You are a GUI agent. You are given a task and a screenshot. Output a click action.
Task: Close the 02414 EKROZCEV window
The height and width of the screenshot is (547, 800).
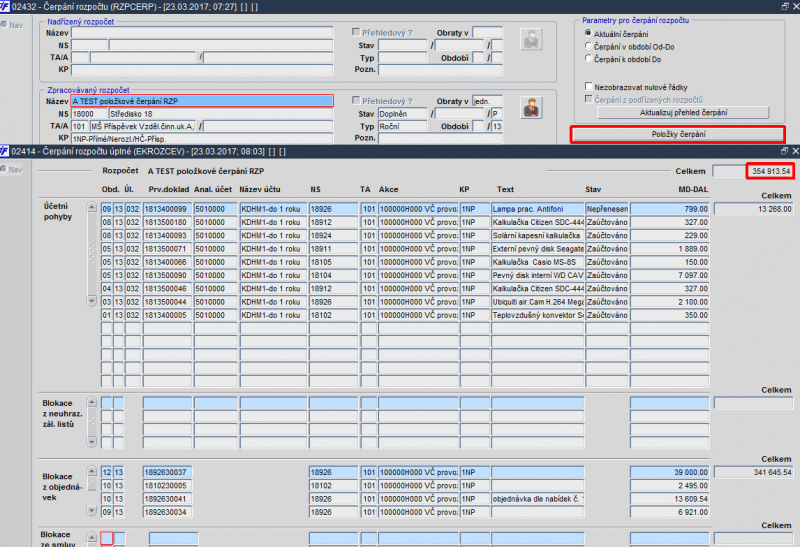tap(795, 151)
